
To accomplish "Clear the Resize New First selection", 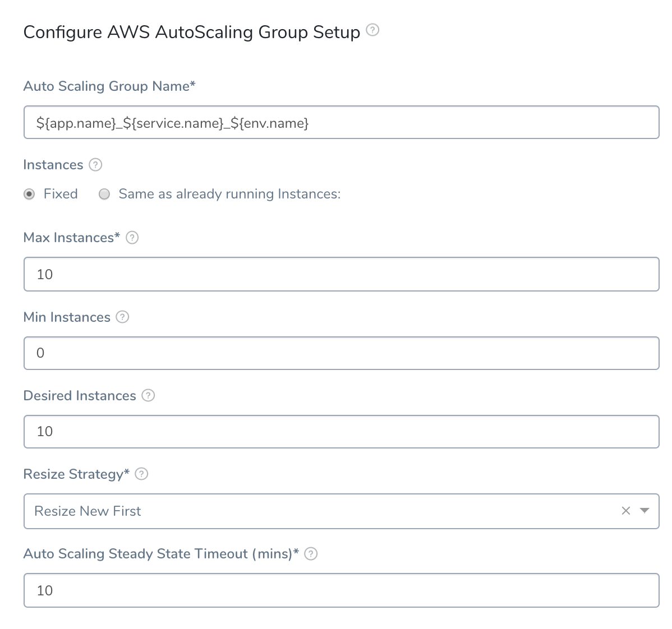I will (x=625, y=511).
